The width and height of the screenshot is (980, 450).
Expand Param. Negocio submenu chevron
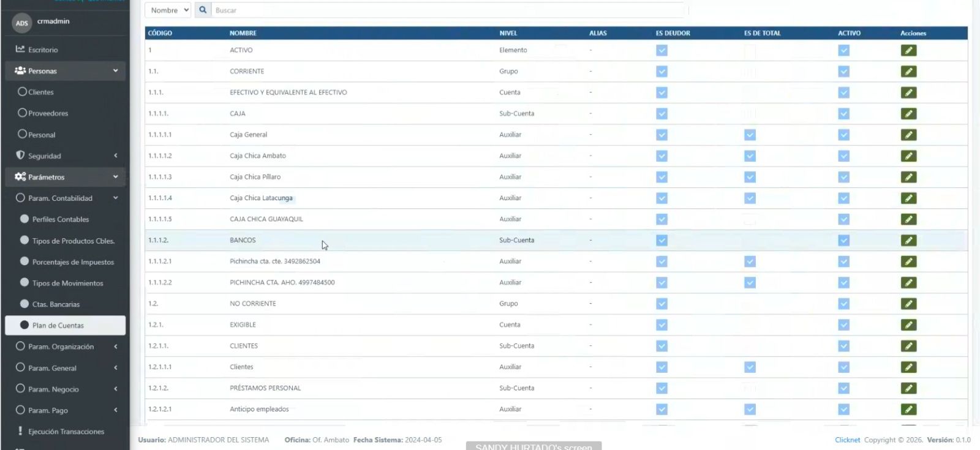[x=115, y=389]
